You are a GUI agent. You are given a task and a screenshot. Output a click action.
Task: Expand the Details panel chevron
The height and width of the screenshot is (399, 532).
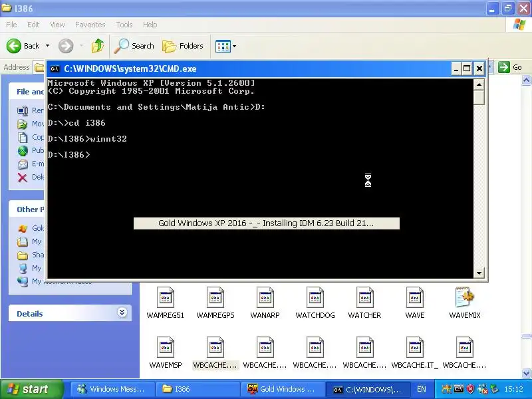pyautogui.click(x=122, y=312)
